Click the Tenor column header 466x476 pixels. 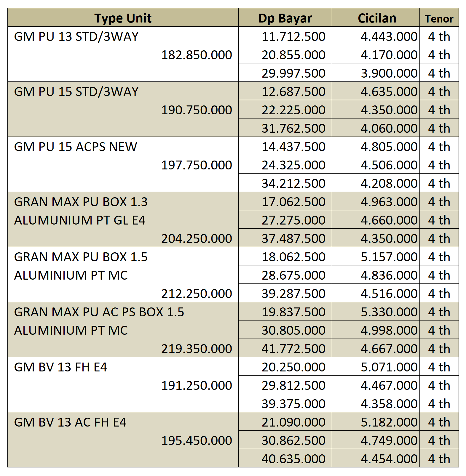[439, 19]
